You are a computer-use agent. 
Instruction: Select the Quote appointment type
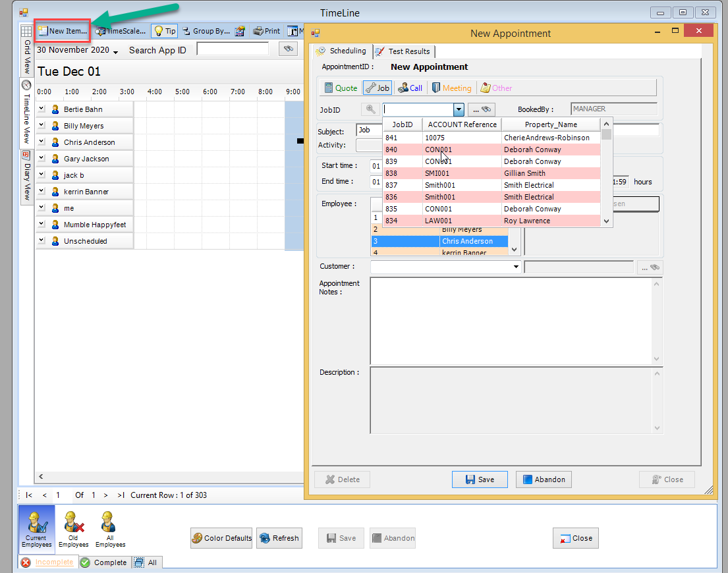pyautogui.click(x=341, y=88)
